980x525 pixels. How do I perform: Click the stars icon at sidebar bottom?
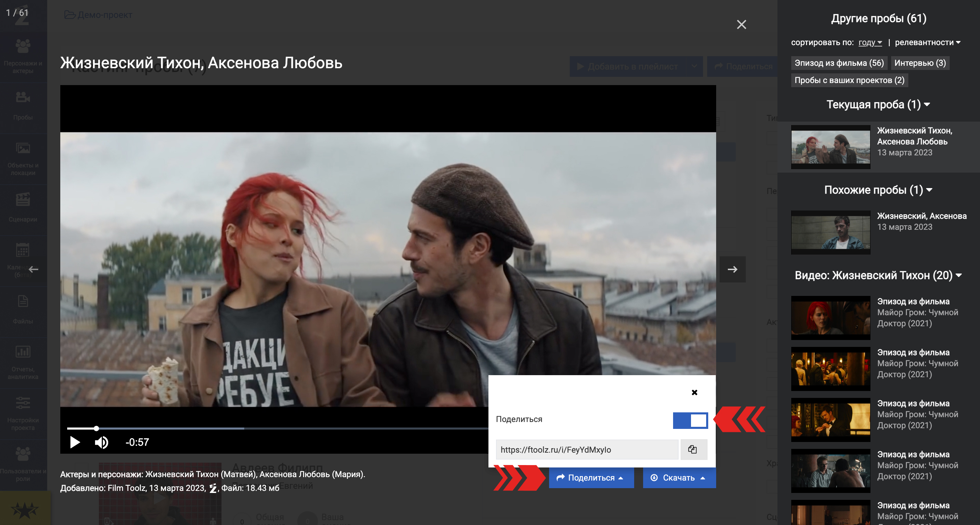tap(25, 510)
